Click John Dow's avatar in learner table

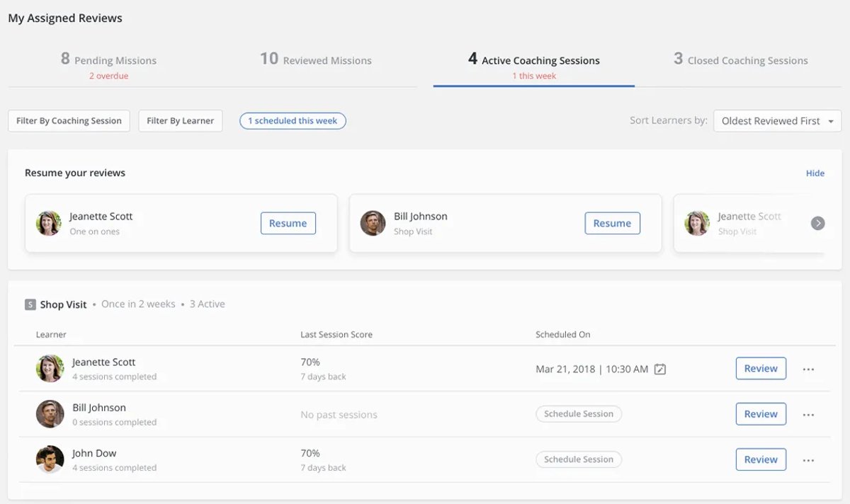click(x=50, y=459)
